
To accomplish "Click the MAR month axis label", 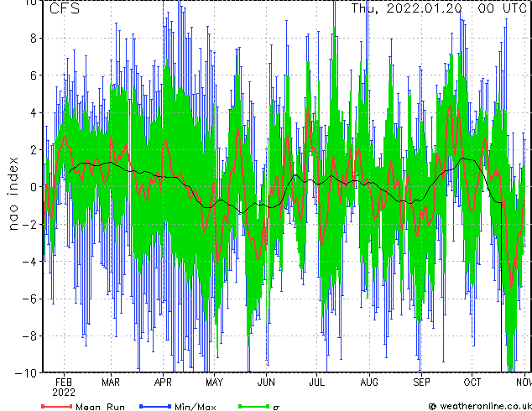I will tap(111, 382).
